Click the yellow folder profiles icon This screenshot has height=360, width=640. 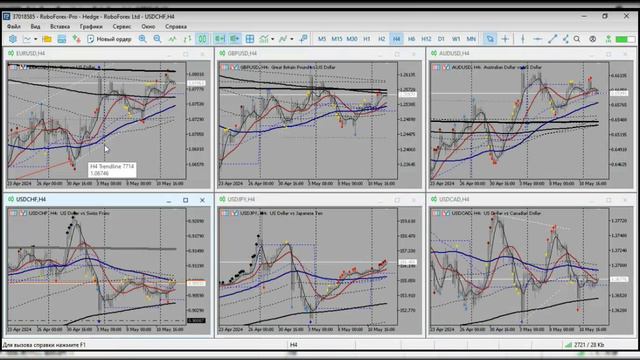tap(47, 39)
